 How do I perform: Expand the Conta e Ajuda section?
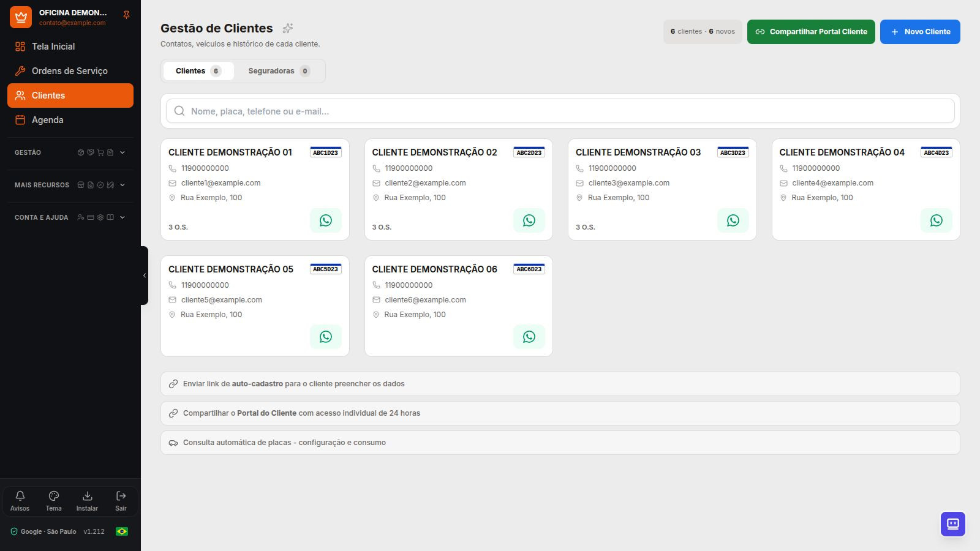(x=70, y=217)
